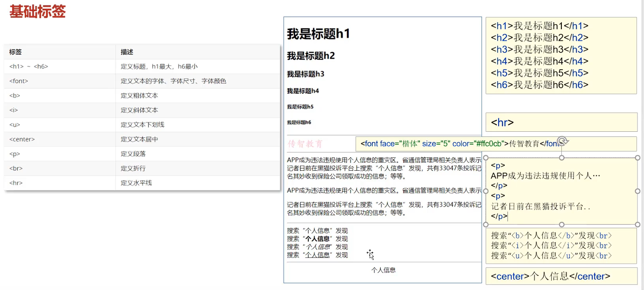Click the rendered heading 我是标题h5
644x290 pixels.
click(x=300, y=107)
